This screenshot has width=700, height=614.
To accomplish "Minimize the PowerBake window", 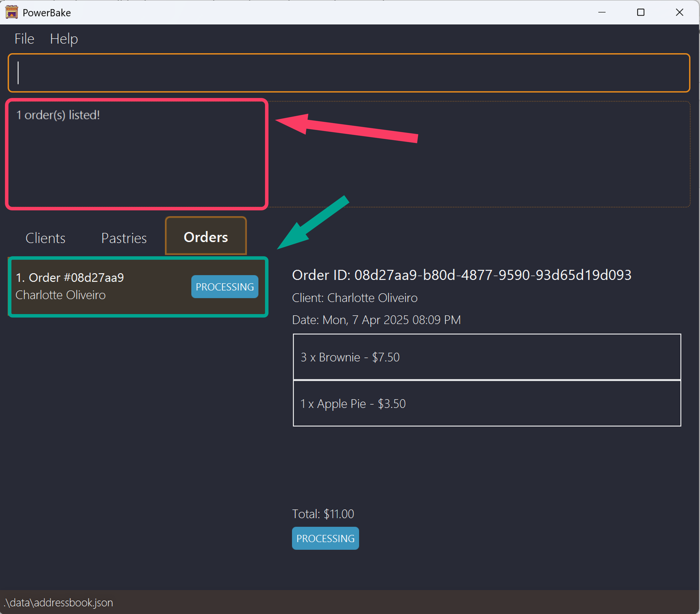I will pos(602,12).
